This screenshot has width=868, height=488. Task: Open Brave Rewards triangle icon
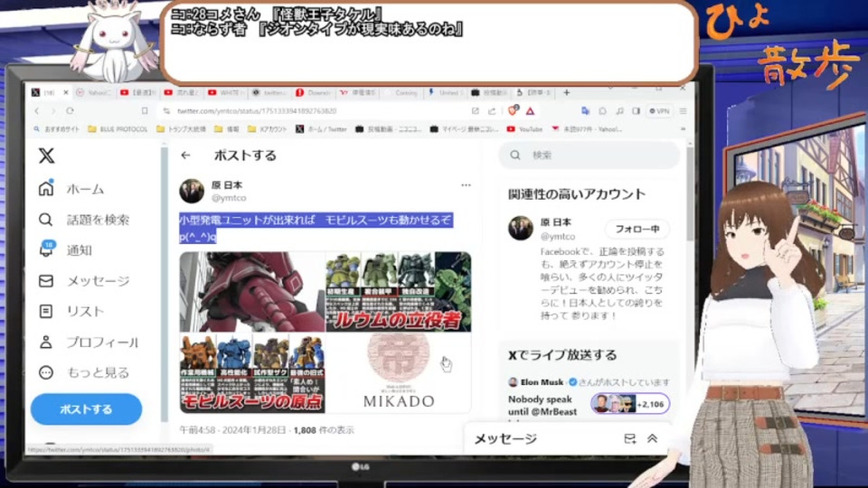(x=530, y=111)
